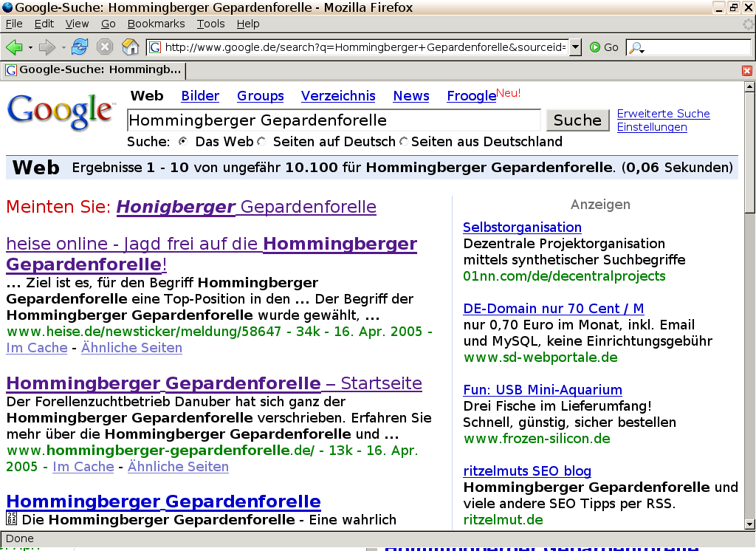This screenshot has width=756, height=551.
Task: Open Im Cache link for Startseite result
Action: [83, 467]
